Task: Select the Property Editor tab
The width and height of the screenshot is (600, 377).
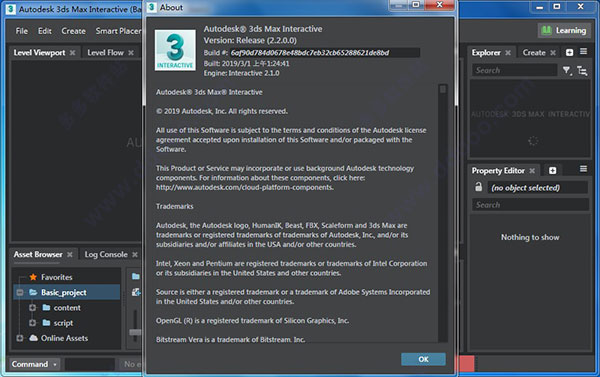Action: (498, 170)
